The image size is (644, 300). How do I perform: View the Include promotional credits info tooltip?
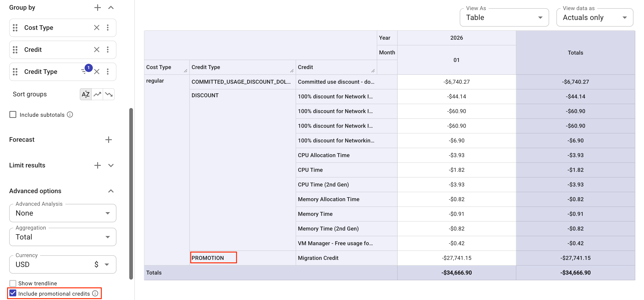[95, 294]
